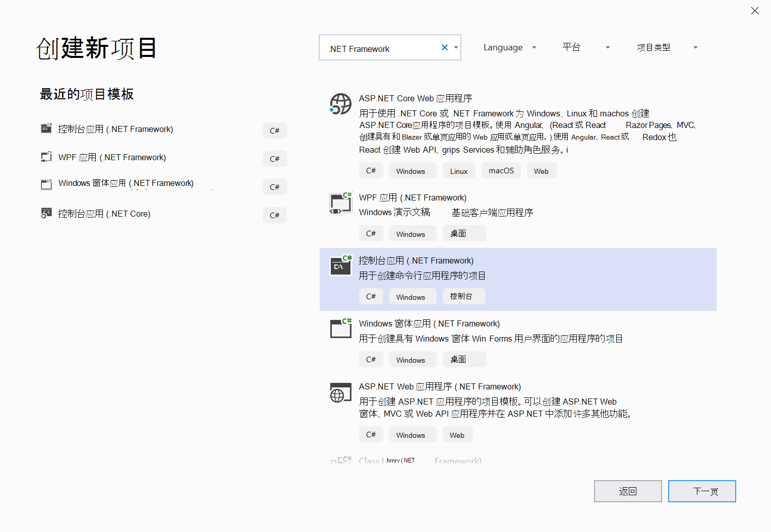Image resolution: width=771 pixels, height=532 pixels.
Task: Click the 最近的项目模板 heading
Action: pyautogui.click(x=87, y=94)
